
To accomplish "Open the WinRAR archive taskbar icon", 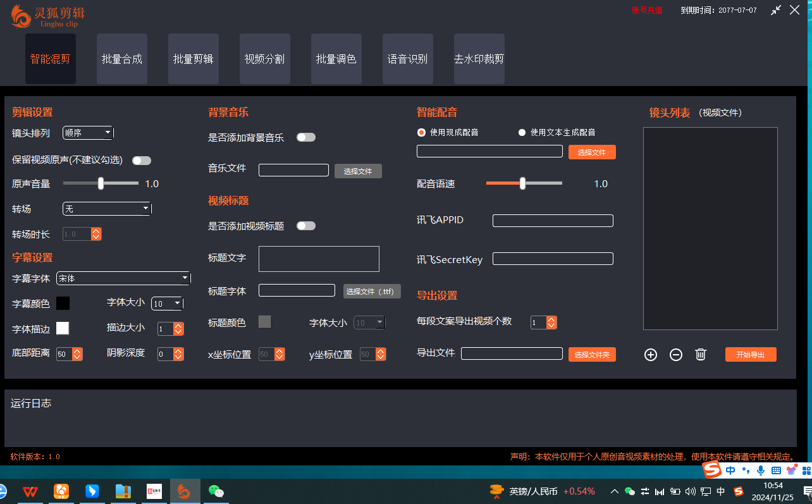I will pyautogui.click(x=123, y=491).
